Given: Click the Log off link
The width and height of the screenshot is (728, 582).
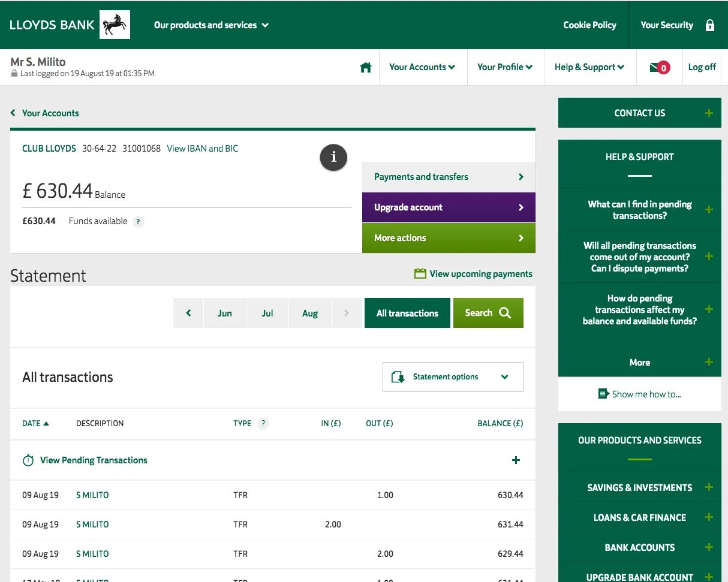Looking at the screenshot, I should (702, 67).
